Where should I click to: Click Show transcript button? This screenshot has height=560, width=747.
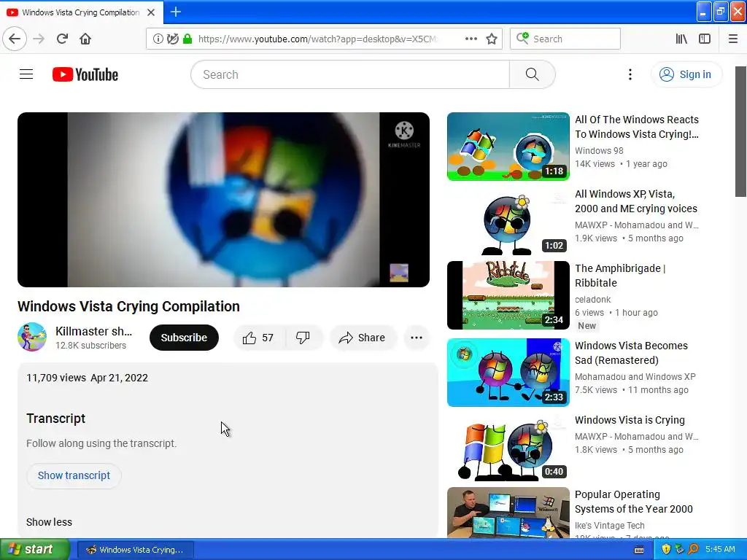[x=74, y=475]
